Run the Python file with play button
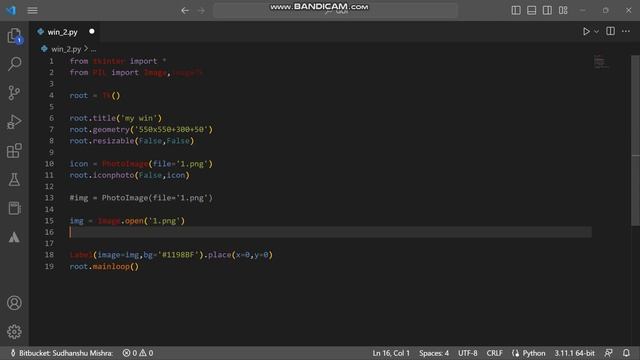Viewport: 640px width, 360px height. 586,31
